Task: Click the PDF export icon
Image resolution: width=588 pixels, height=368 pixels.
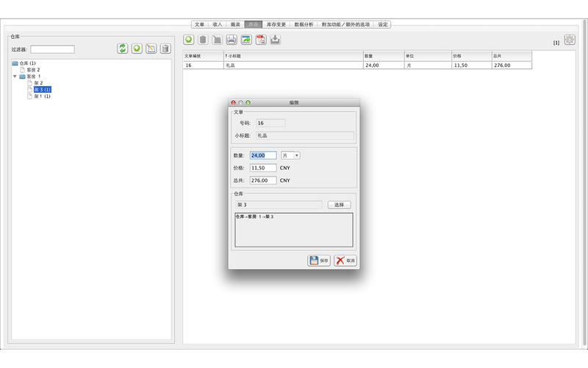Action: [260, 40]
